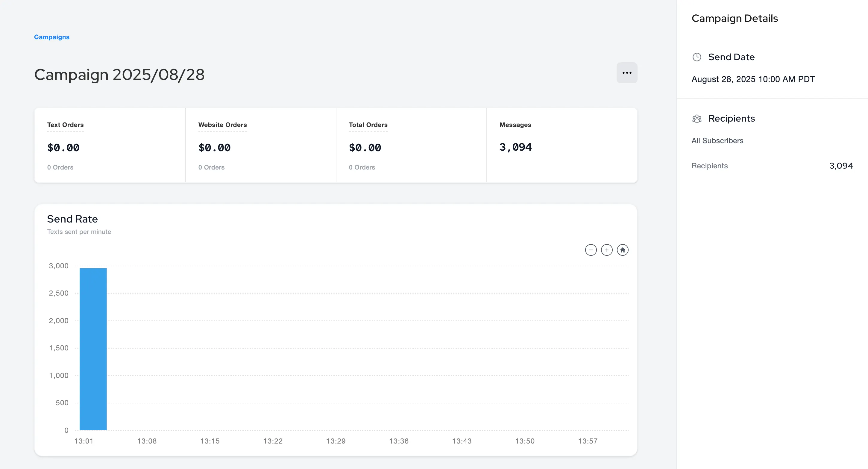This screenshot has width=868, height=469.
Task: Go back to Campaigns breadcrumb link
Action: (x=51, y=37)
